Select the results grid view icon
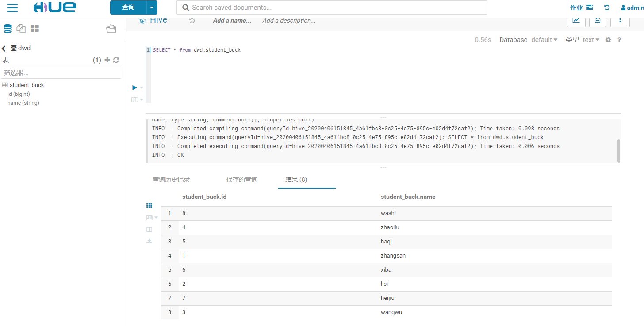 149,205
